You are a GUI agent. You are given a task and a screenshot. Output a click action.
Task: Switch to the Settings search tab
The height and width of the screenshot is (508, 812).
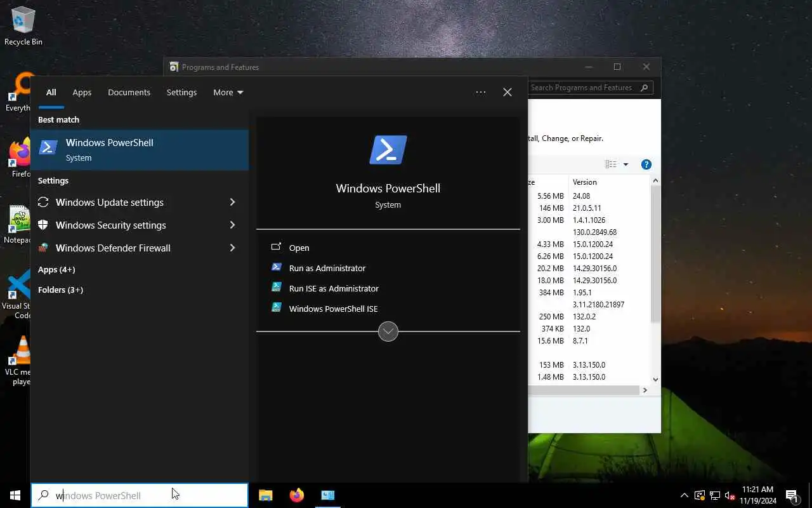coord(181,92)
